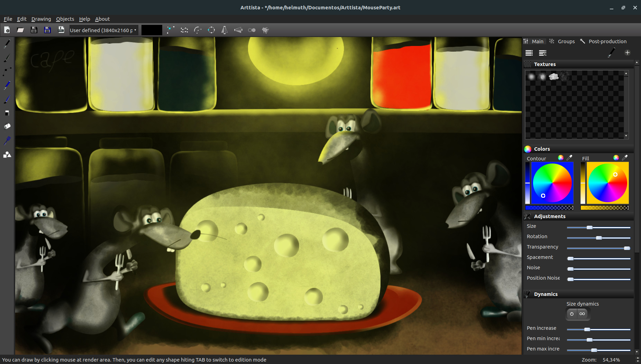
Task: Select the Brush tool in the left toolbar
Action: tap(6, 57)
